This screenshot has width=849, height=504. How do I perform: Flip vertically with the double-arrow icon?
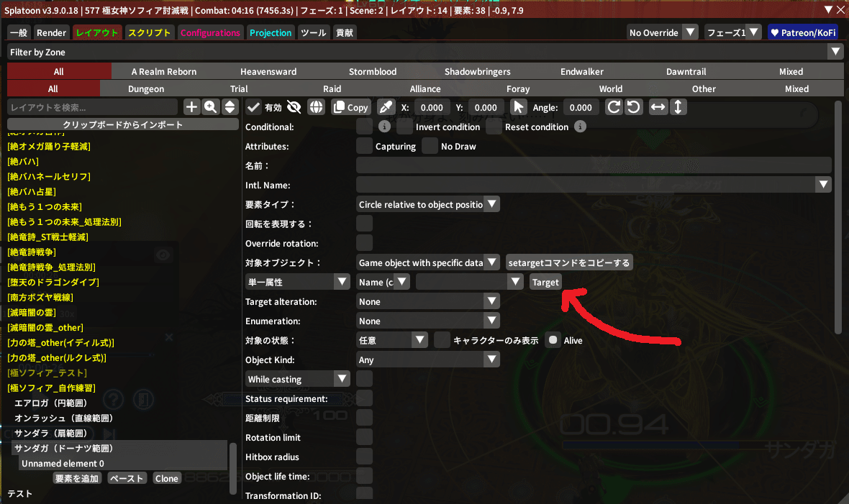(678, 107)
